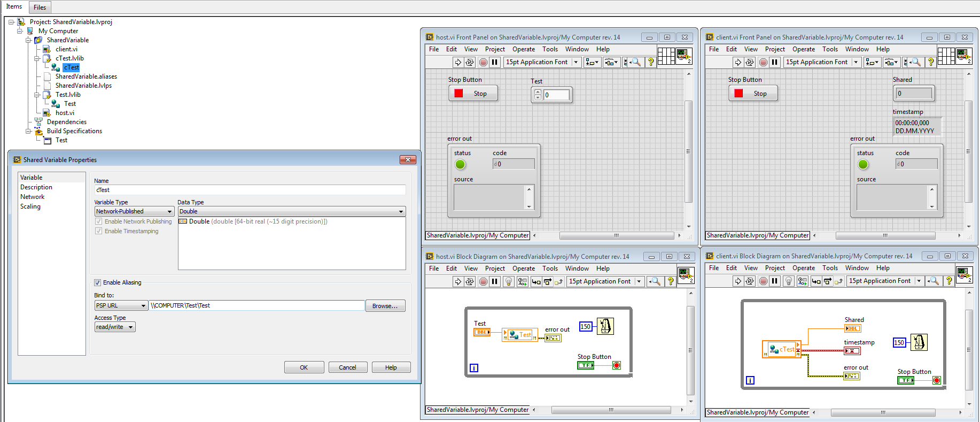Click loop stop terminal in host.vi diagram
Image resolution: width=980 pixels, height=422 pixels.
click(617, 365)
